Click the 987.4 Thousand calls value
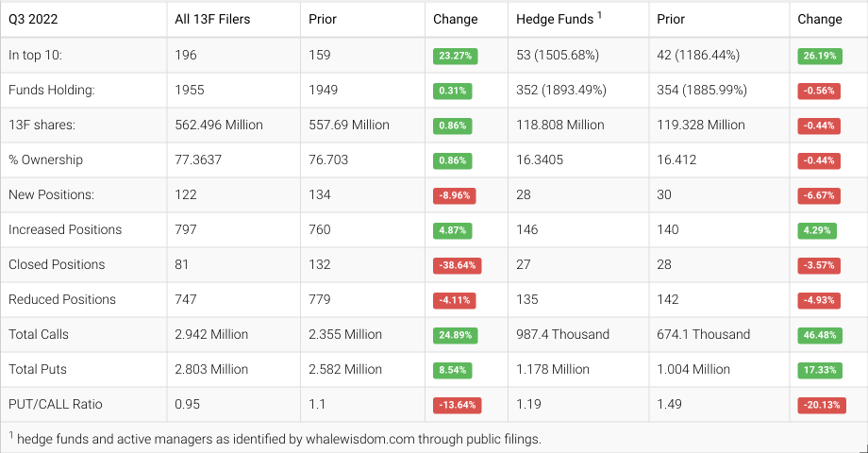Screen dimensions: 868x453 (x=562, y=334)
